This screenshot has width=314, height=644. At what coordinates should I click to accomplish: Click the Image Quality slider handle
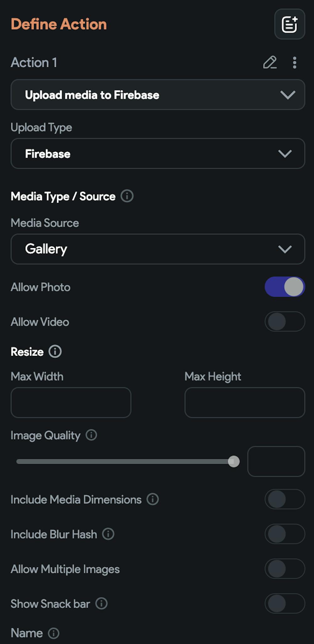coord(234,461)
